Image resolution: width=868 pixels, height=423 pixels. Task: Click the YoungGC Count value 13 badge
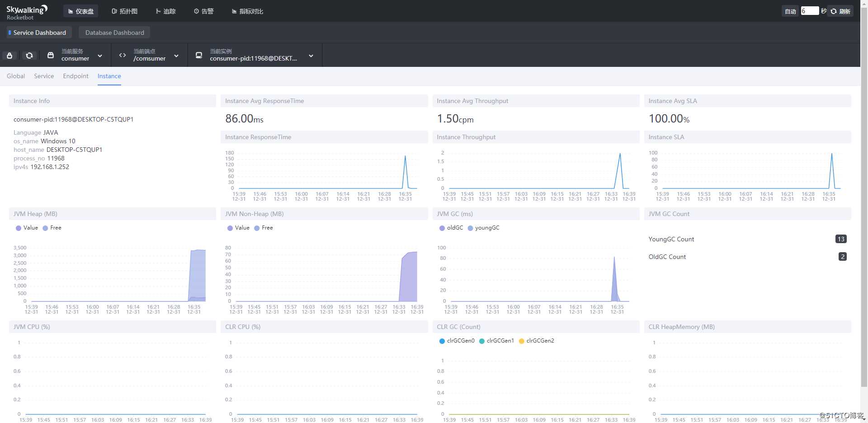(x=841, y=239)
